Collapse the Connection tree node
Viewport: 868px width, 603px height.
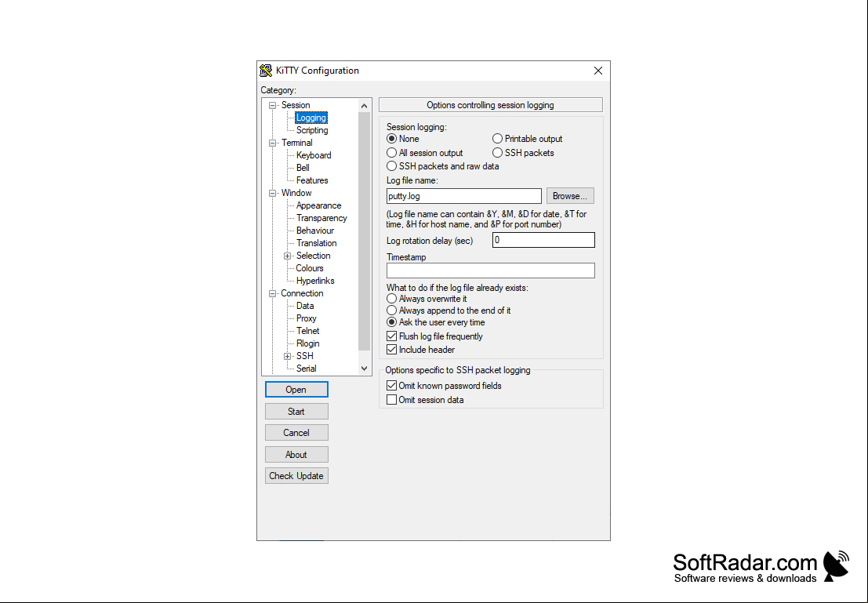click(x=272, y=293)
